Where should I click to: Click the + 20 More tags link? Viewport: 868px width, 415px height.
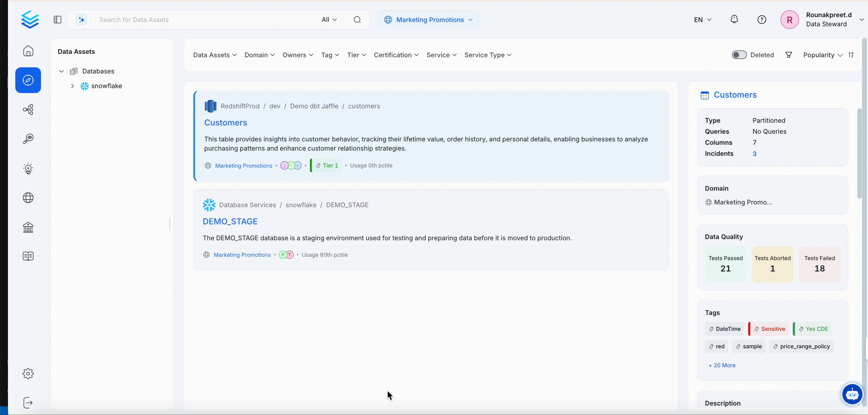tap(722, 365)
